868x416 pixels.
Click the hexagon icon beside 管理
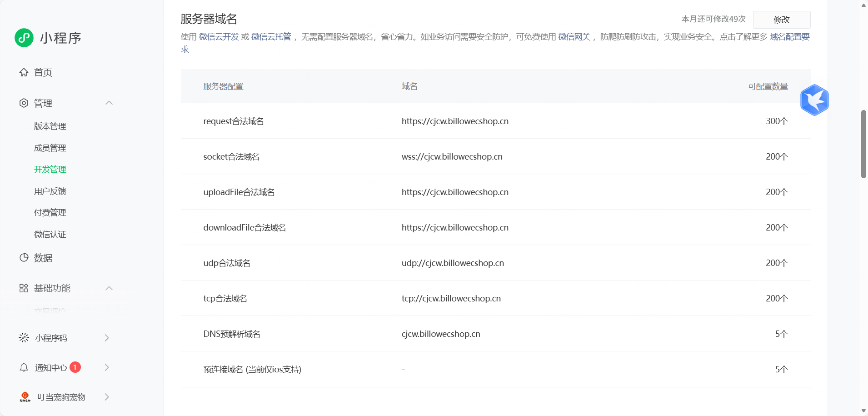[24, 103]
